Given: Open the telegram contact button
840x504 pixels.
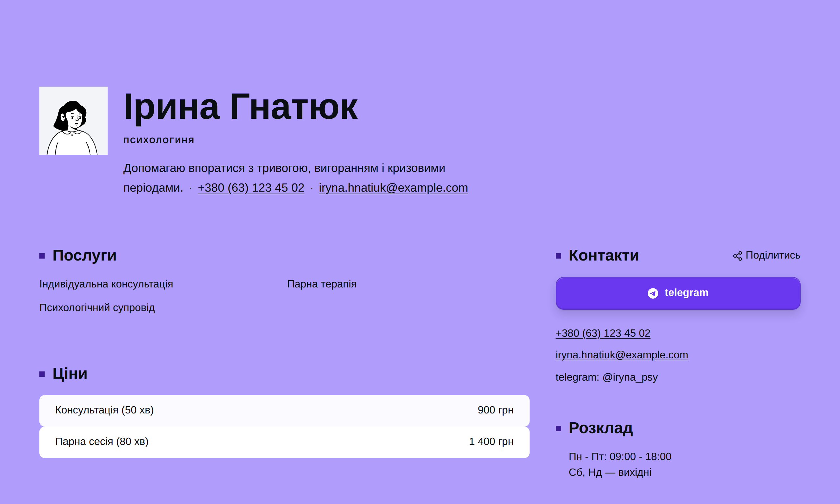Looking at the screenshot, I should tap(678, 293).
